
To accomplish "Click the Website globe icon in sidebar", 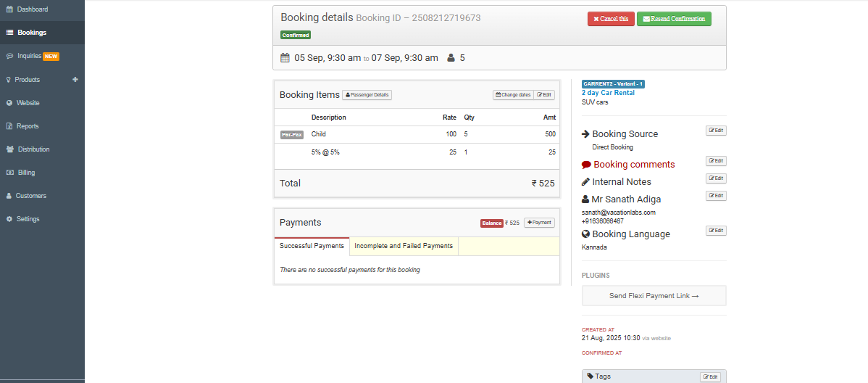I will (9, 103).
